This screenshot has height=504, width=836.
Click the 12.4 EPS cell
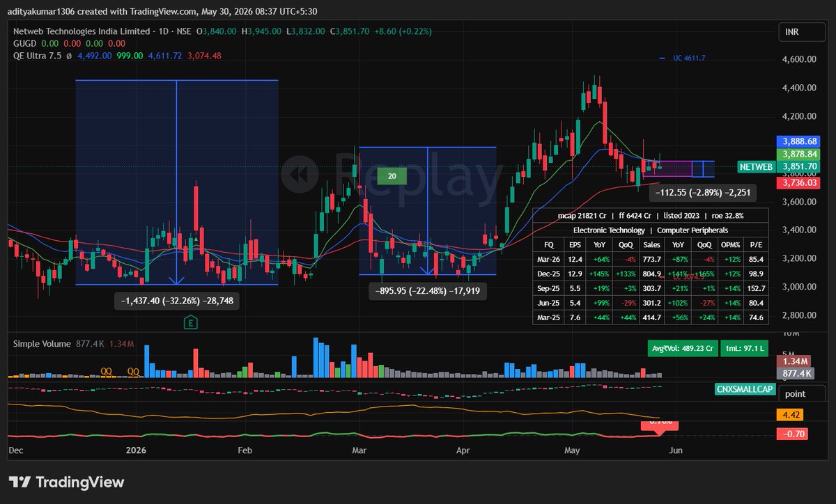[575, 259]
